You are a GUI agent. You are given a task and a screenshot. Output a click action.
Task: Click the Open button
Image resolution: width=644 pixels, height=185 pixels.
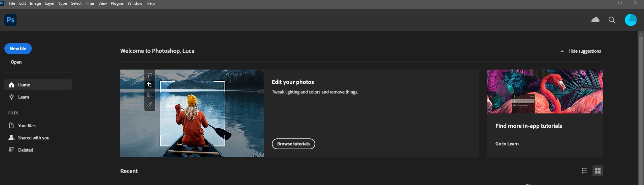coord(16,62)
